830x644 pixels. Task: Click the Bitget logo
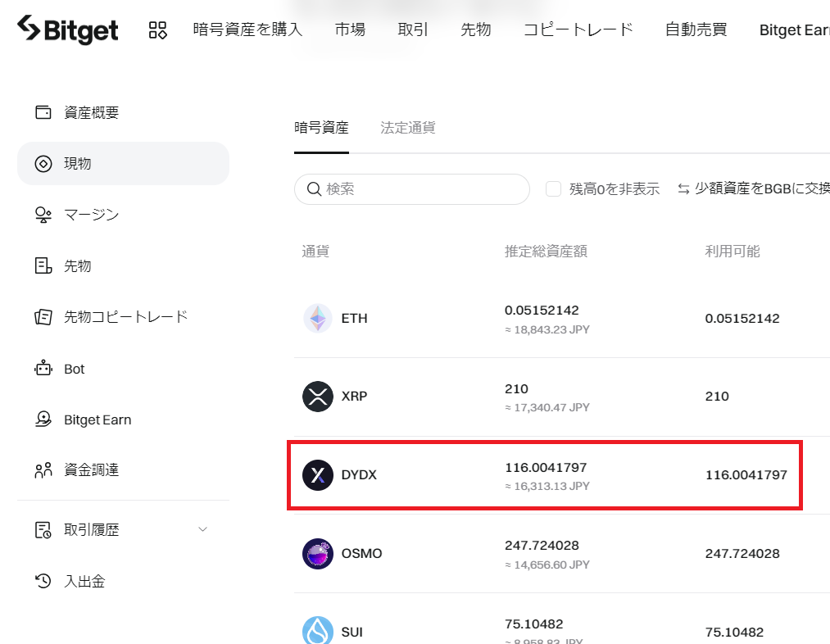(68, 29)
